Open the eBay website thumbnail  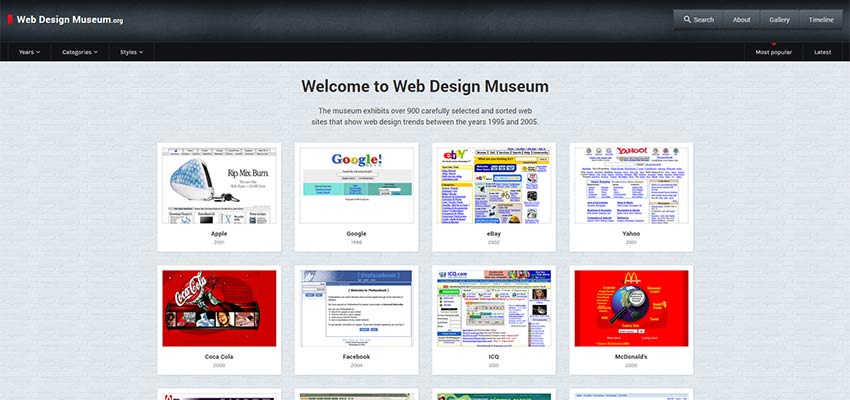[494, 185]
